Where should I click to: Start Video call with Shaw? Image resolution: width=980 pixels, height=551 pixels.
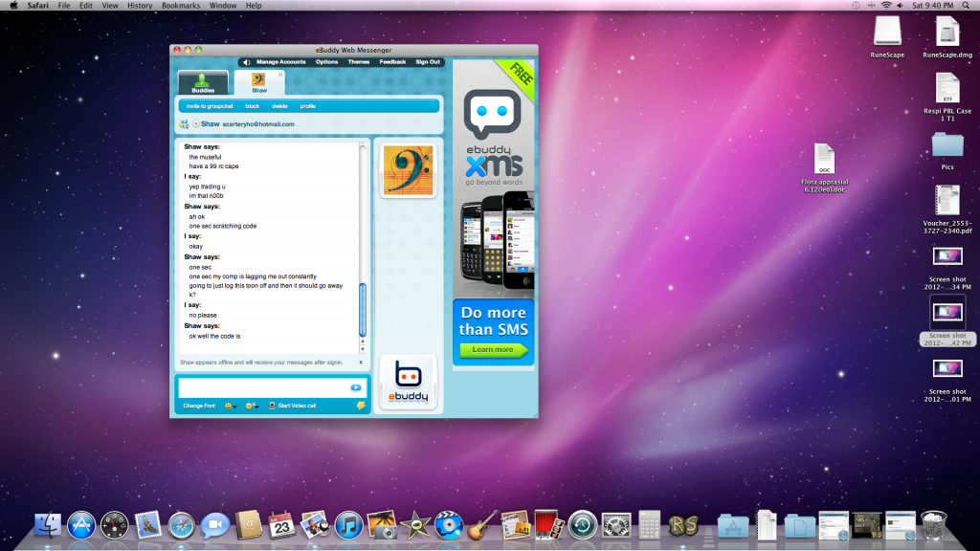coord(293,406)
